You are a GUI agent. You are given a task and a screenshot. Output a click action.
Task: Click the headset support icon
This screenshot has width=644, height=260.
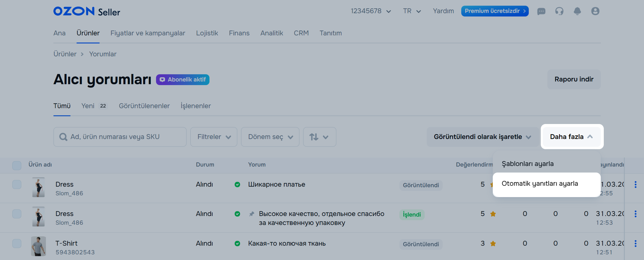pos(559,11)
